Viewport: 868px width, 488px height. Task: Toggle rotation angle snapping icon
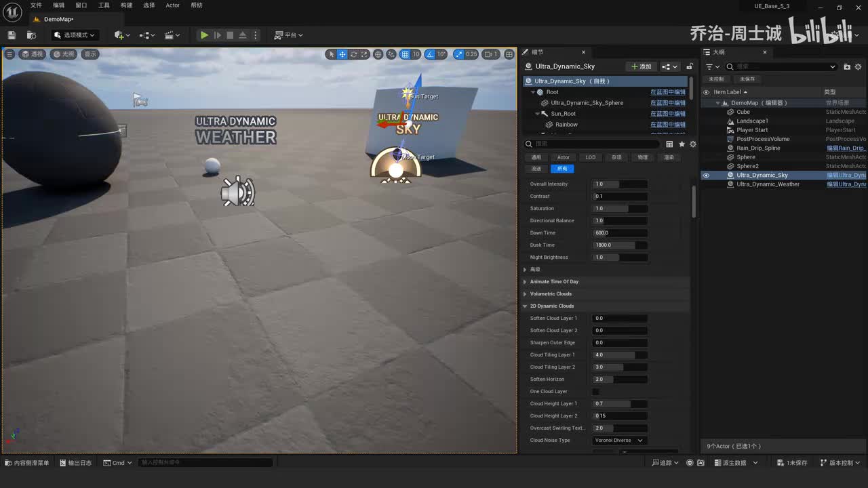pyautogui.click(x=431, y=54)
